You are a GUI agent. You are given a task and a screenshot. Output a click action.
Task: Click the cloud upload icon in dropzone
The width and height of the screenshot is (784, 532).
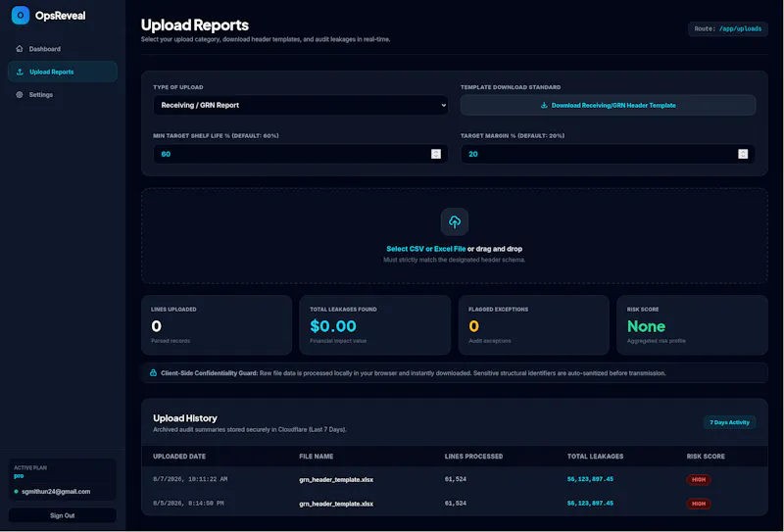[x=455, y=221]
